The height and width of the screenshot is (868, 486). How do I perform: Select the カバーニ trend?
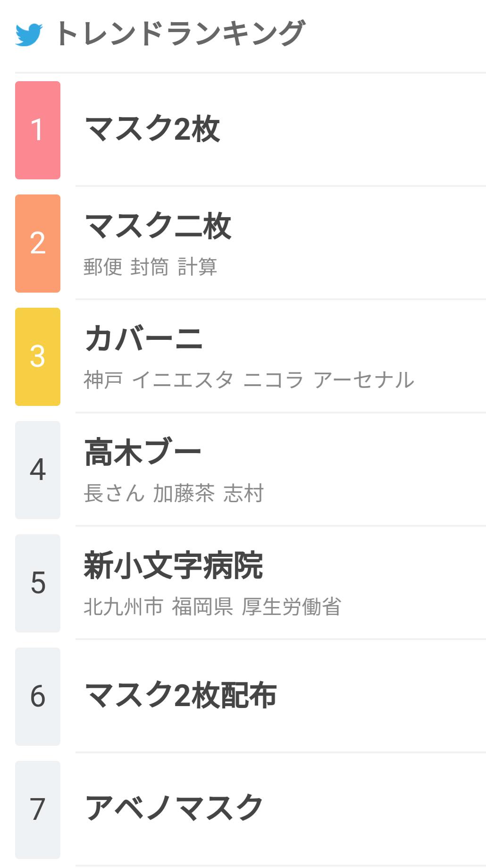pyautogui.click(x=143, y=339)
